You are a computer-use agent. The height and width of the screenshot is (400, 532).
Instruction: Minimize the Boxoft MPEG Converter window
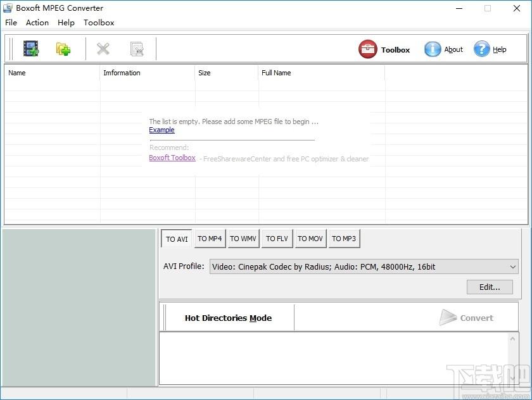click(459, 8)
